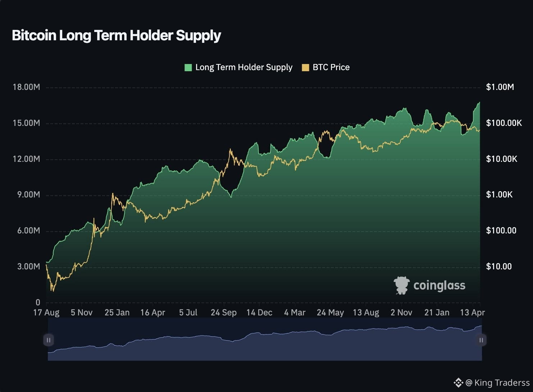Viewport: 533px width, 392px height.
Task: Toggle the Long Term Holder Supply legend swatch
Action: [188, 68]
